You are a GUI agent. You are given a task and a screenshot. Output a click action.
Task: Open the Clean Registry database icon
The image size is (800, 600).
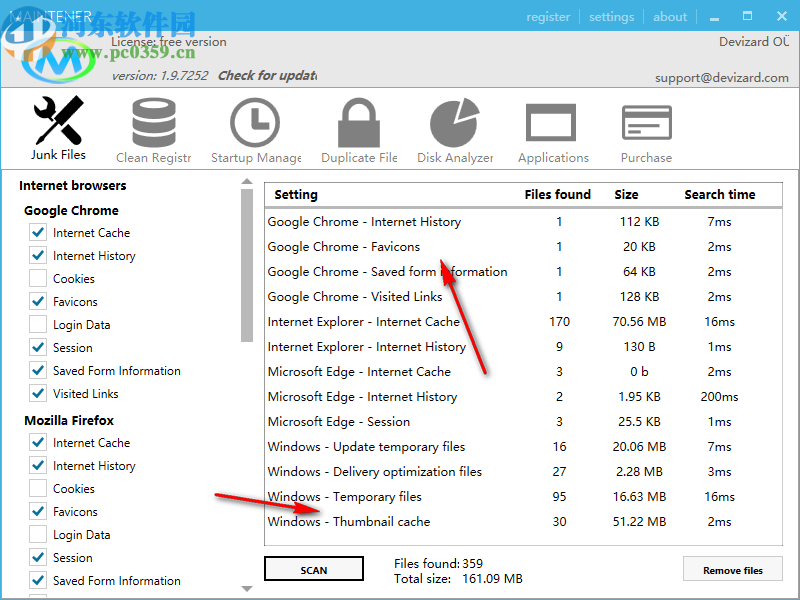(154, 123)
